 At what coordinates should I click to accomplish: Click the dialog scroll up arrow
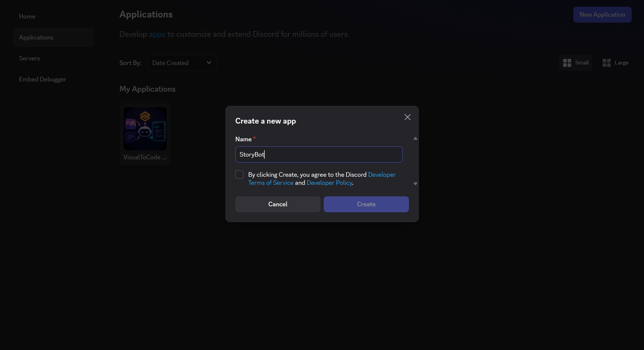(415, 139)
